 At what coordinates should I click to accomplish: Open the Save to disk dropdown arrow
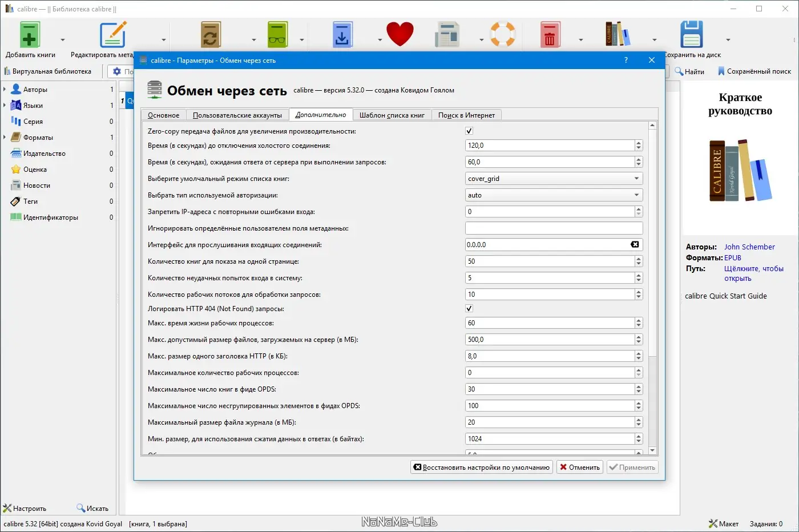[x=728, y=40]
